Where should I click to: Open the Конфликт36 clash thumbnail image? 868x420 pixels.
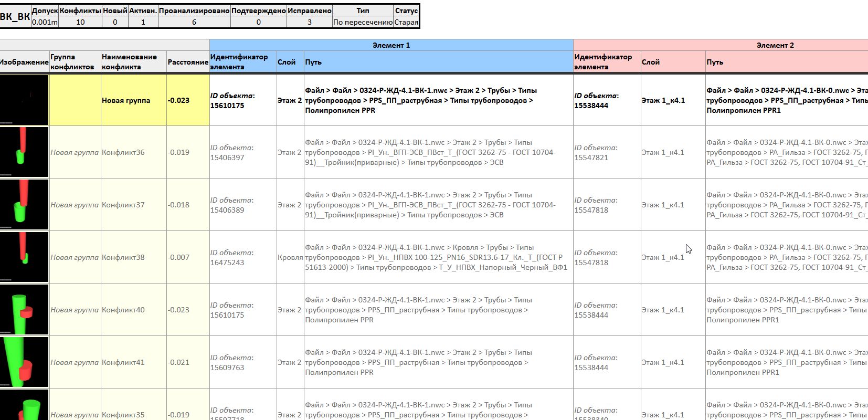(x=24, y=152)
